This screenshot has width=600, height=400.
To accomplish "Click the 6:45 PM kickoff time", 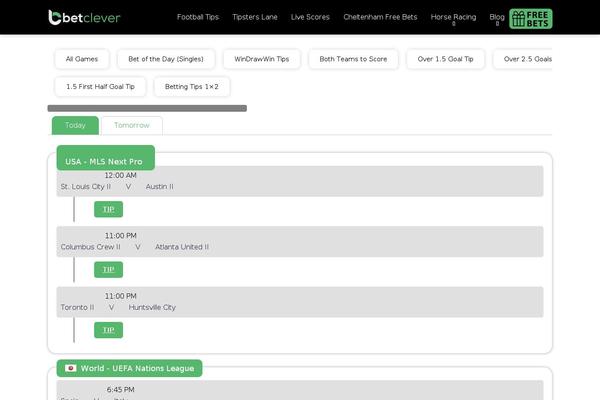I will point(121,390).
